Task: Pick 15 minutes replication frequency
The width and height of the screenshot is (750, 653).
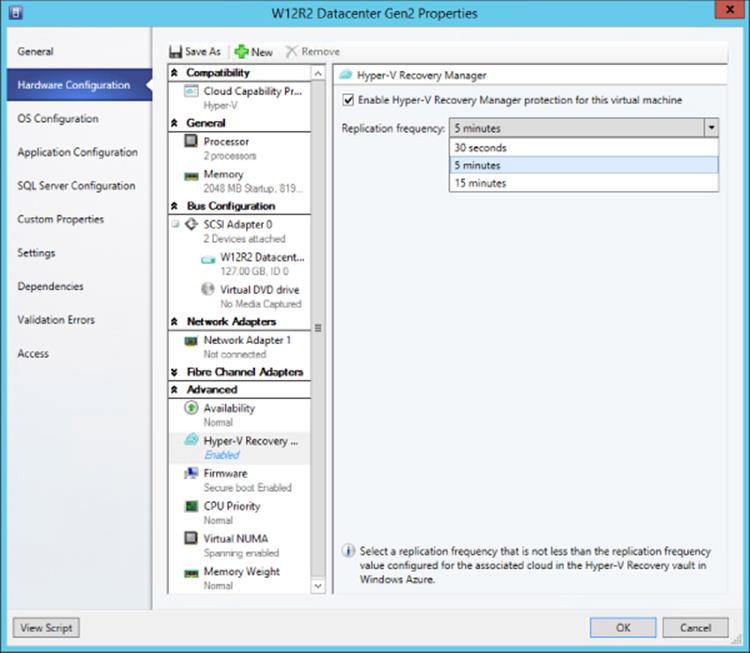Action: (x=584, y=183)
